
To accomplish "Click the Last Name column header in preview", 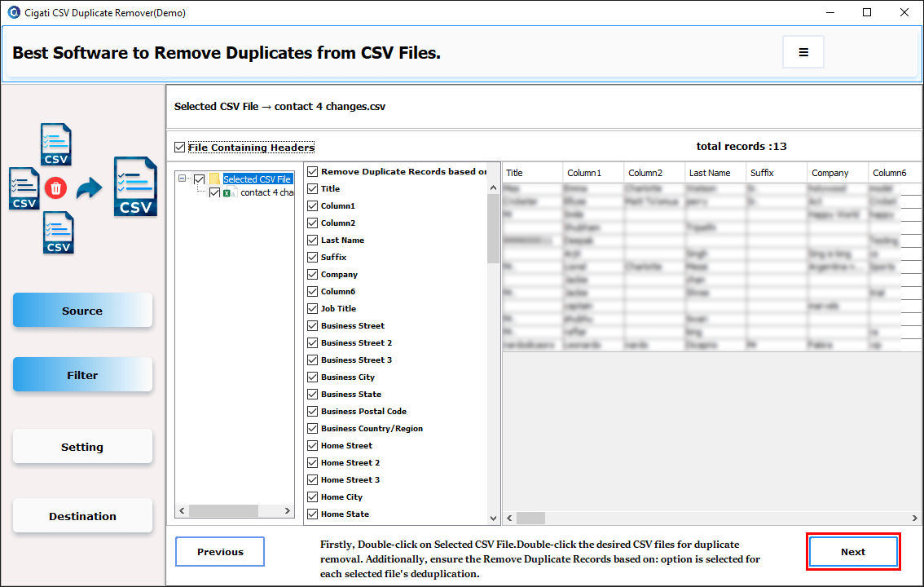I will coord(715,173).
